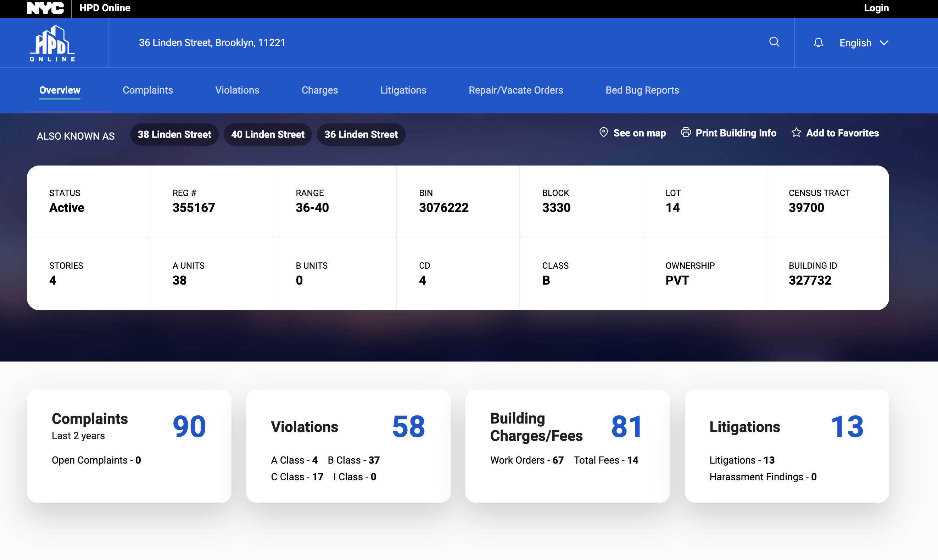Click the BIN value 3076222
The width and height of the screenshot is (938, 560).
(x=444, y=208)
